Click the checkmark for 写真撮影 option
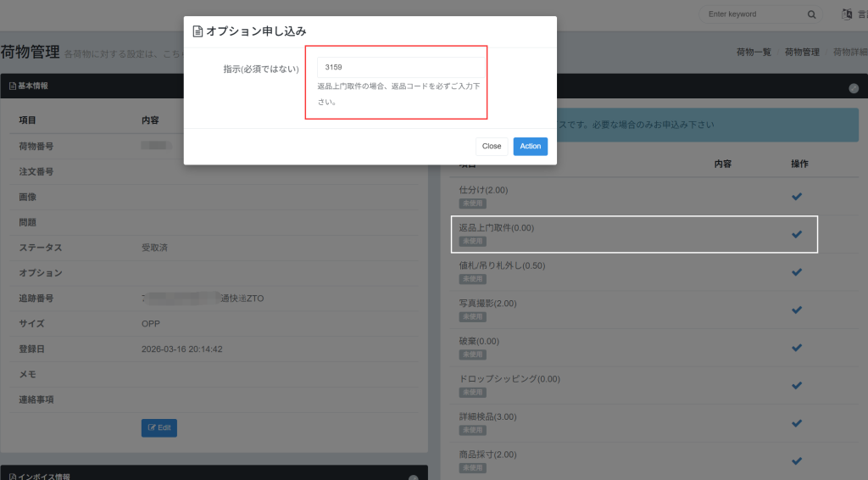Screen dimensions: 868x480 point(796,310)
